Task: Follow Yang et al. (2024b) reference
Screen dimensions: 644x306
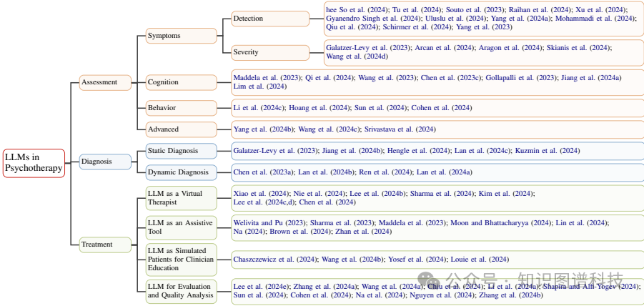Action: pyautogui.click(x=264, y=129)
